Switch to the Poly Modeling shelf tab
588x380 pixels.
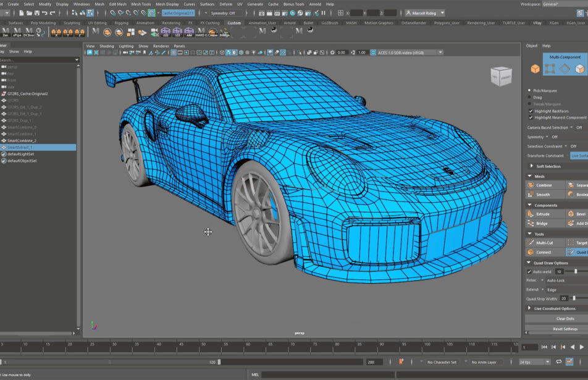coord(43,23)
